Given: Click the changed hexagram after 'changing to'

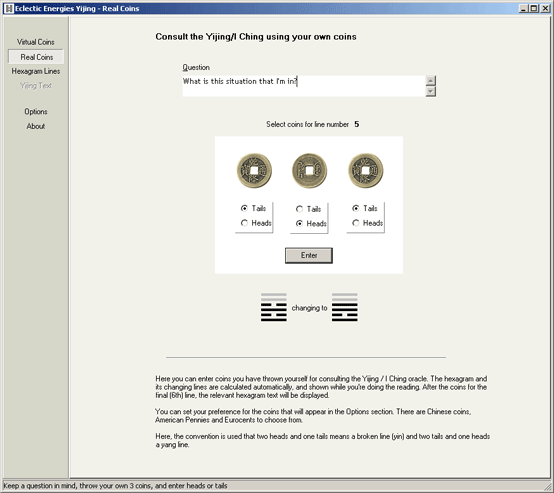Looking at the screenshot, I should pos(344,307).
